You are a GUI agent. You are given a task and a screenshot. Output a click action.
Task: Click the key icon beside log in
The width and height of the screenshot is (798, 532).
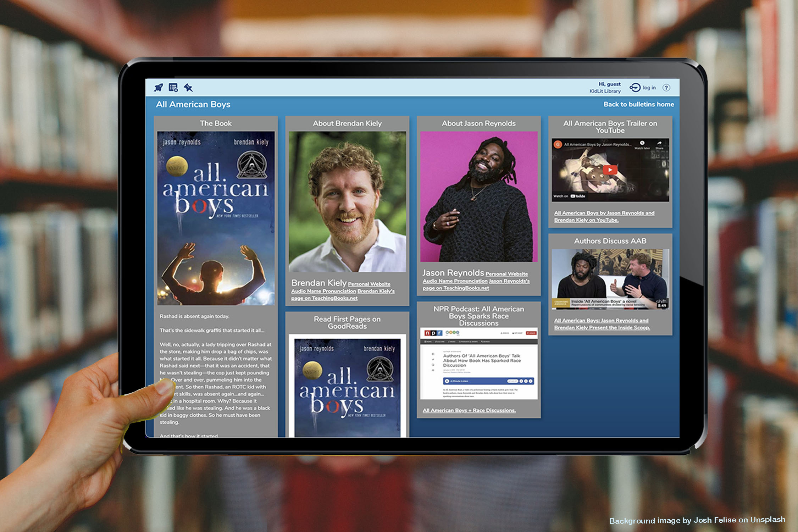pyautogui.click(x=635, y=88)
